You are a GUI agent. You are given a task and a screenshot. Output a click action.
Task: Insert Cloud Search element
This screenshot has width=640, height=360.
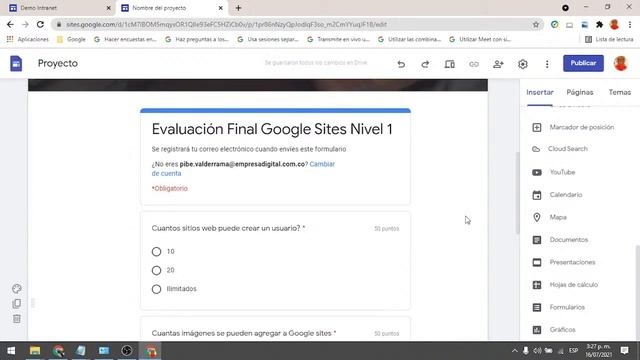560,149
